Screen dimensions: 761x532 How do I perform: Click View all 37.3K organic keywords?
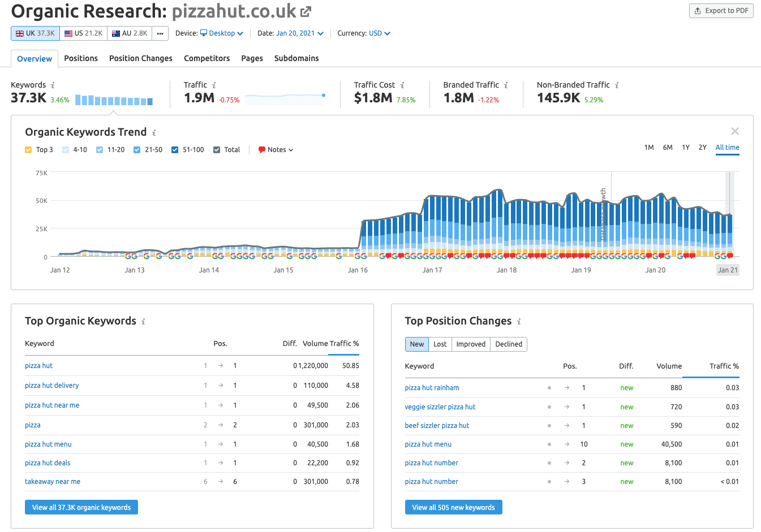pyautogui.click(x=81, y=507)
